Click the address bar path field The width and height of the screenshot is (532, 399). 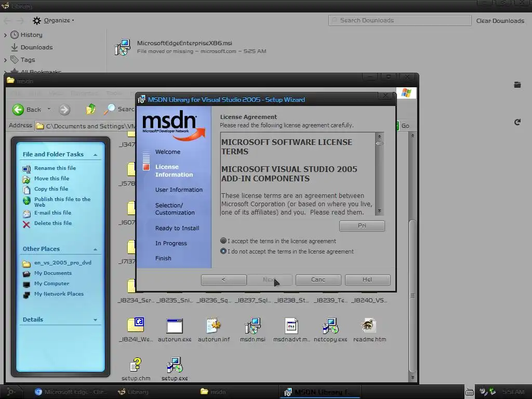pyautogui.click(x=86, y=126)
